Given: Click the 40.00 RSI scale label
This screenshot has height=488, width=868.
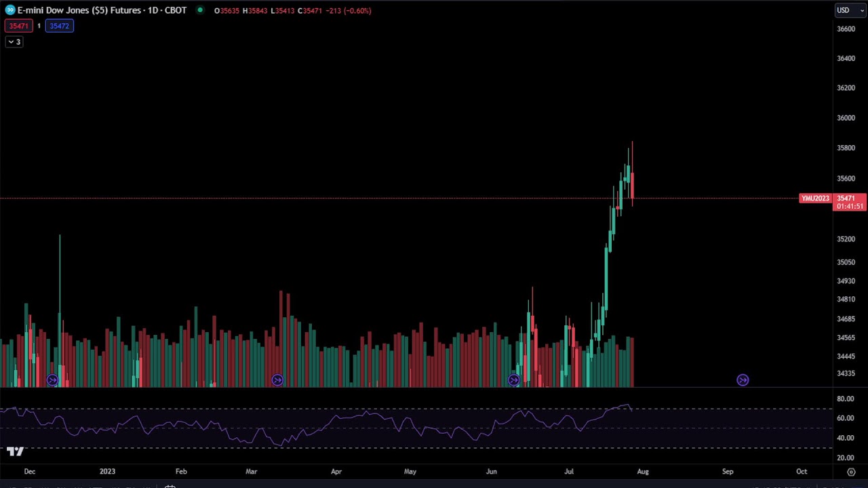Looking at the screenshot, I should pyautogui.click(x=845, y=438).
